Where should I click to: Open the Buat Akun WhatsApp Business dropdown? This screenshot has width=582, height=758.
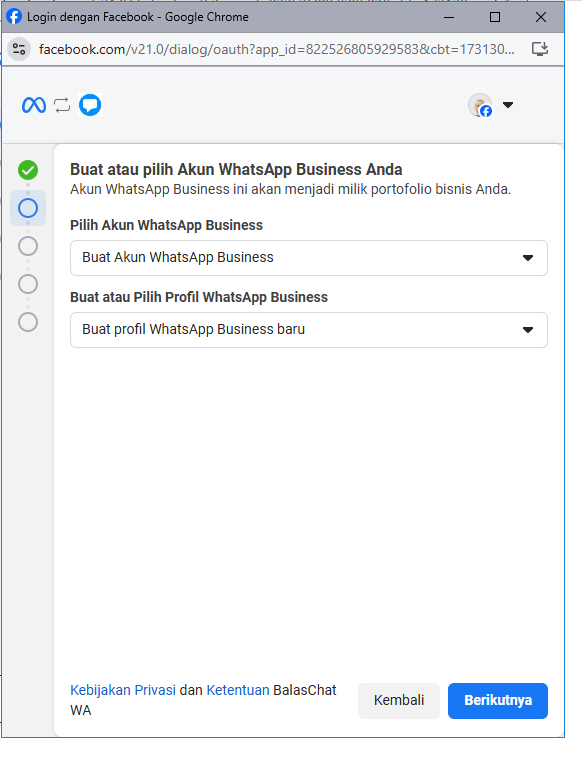pos(309,258)
